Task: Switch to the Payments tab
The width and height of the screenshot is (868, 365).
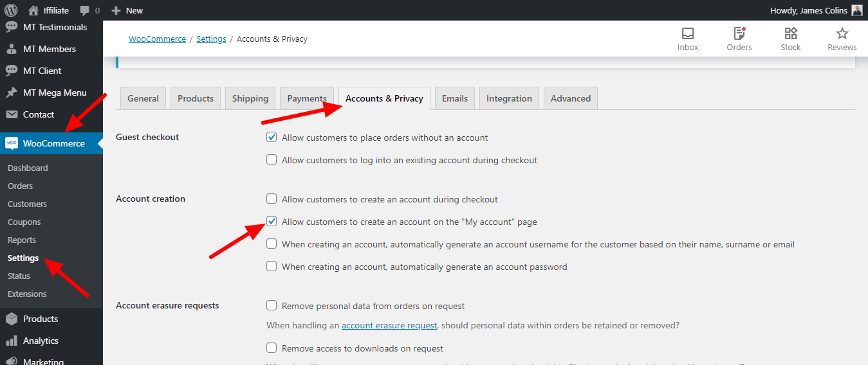Action: [x=307, y=98]
